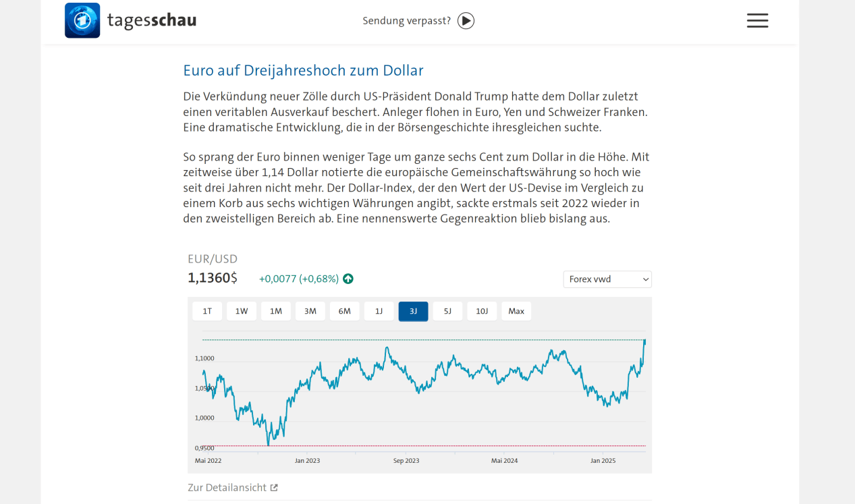Click the tagesschau wordmark text
This screenshot has height=504, width=855.
pyautogui.click(x=152, y=20)
